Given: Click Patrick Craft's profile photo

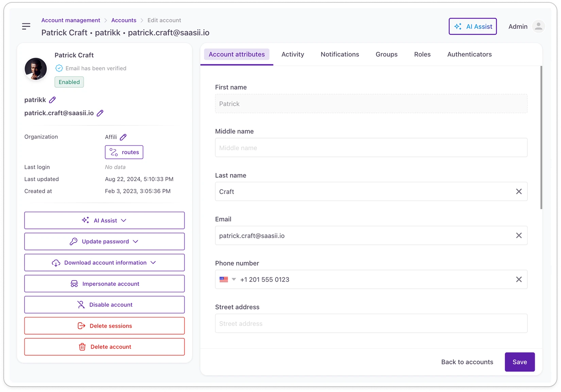Looking at the screenshot, I should coord(36,69).
